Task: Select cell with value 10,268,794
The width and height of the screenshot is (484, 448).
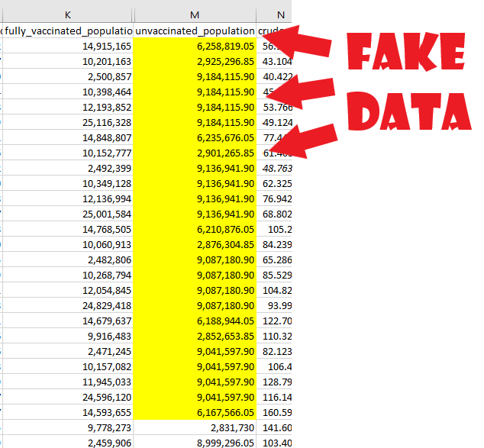Action: coord(68,275)
